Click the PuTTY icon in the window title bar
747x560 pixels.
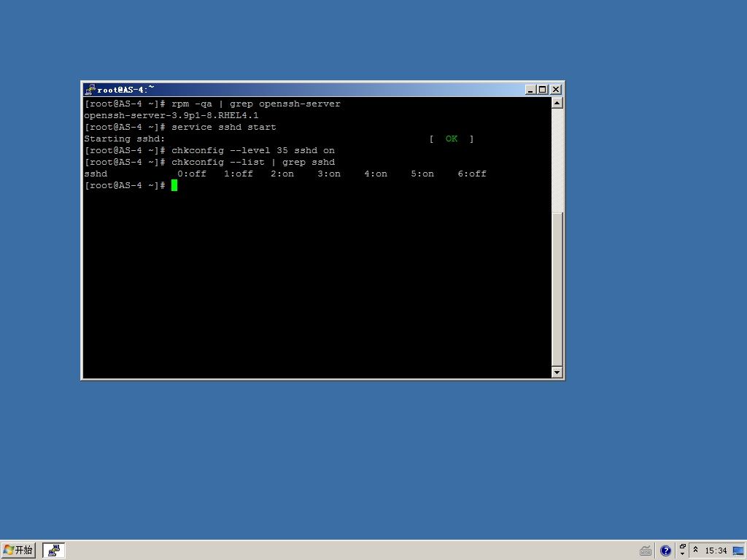click(90, 90)
